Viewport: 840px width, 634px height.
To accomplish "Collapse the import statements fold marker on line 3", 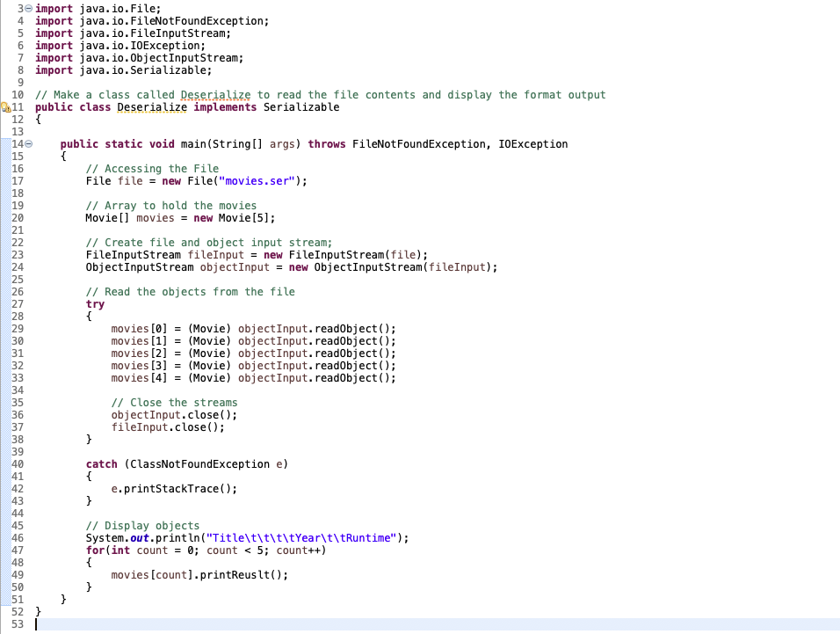I will (27, 9).
